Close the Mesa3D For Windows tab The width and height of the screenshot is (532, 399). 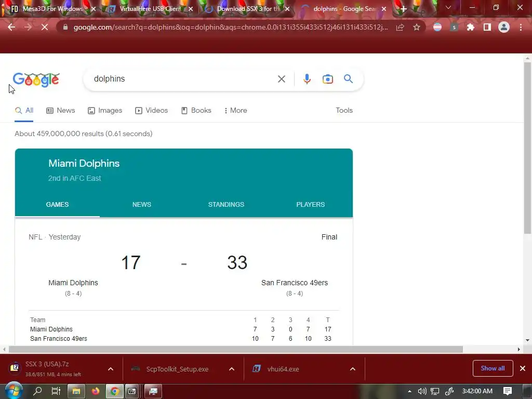(94, 9)
